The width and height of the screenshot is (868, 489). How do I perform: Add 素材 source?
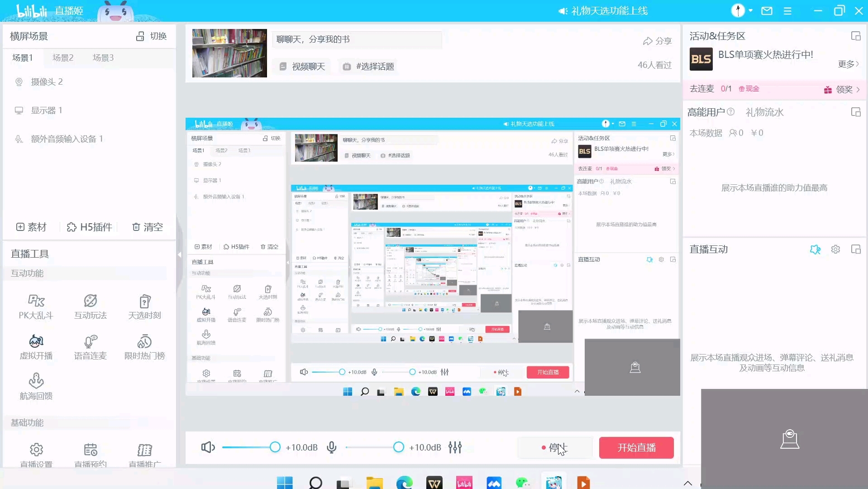coord(31,227)
